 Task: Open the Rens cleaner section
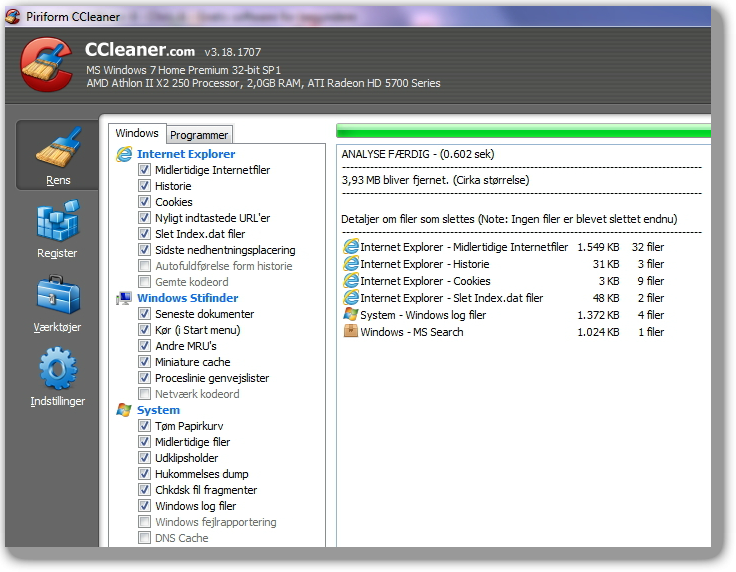coord(57,155)
